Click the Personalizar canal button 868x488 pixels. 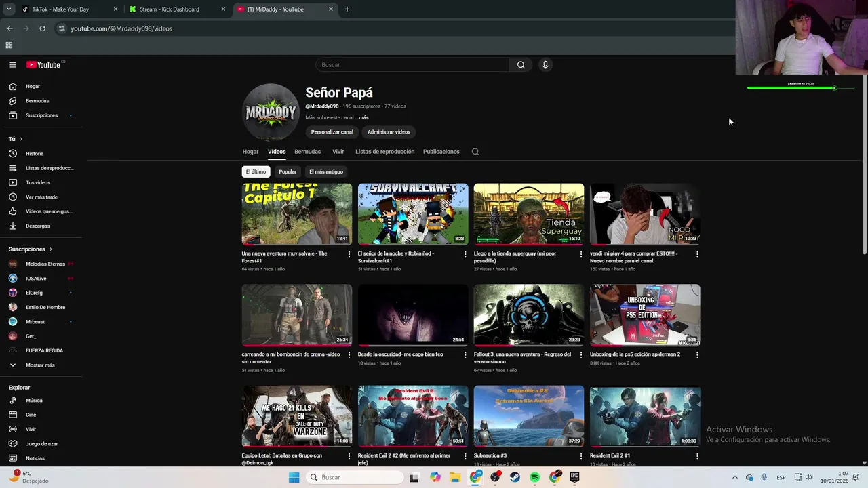point(332,132)
